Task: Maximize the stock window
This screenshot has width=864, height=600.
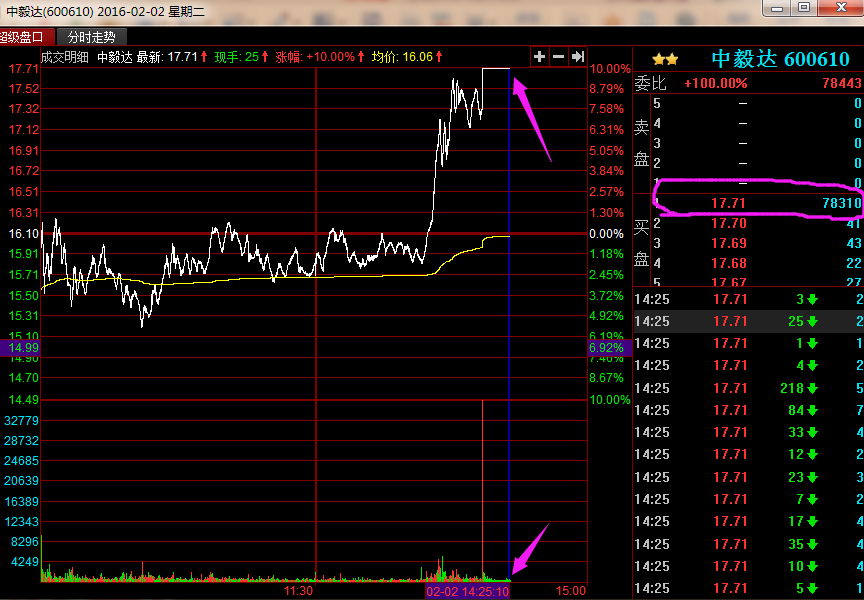Action: [x=803, y=8]
